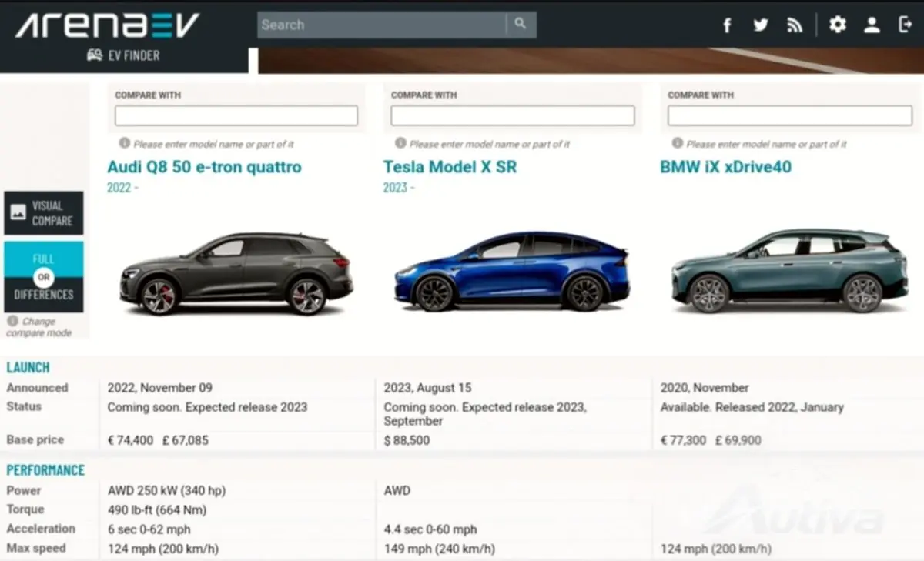This screenshot has width=924, height=561.
Task: Select the Status row label
Action: pyautogui.click(x=24, y=406)
